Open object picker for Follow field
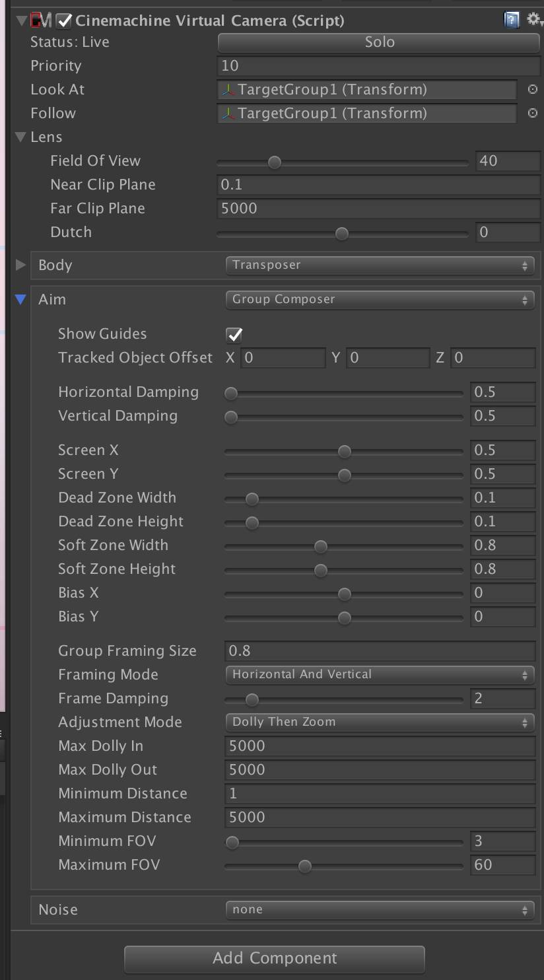This screenshot has height=980, width=544. (x=532, y=113)
